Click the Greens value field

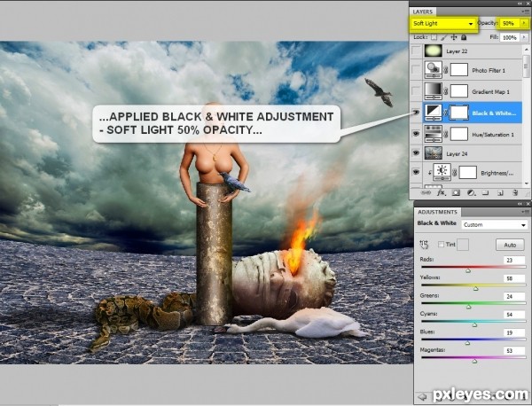514,296
